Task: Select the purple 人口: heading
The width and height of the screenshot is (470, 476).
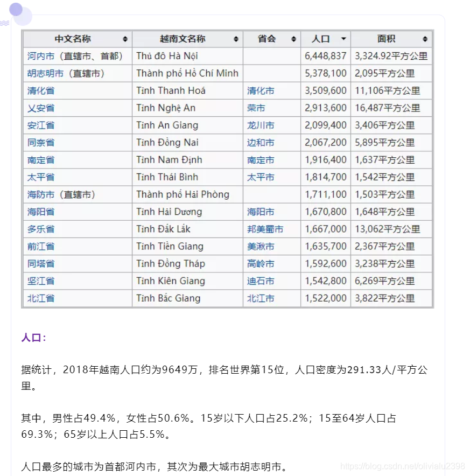Action: pyautogui.click(x=34, y=338)
